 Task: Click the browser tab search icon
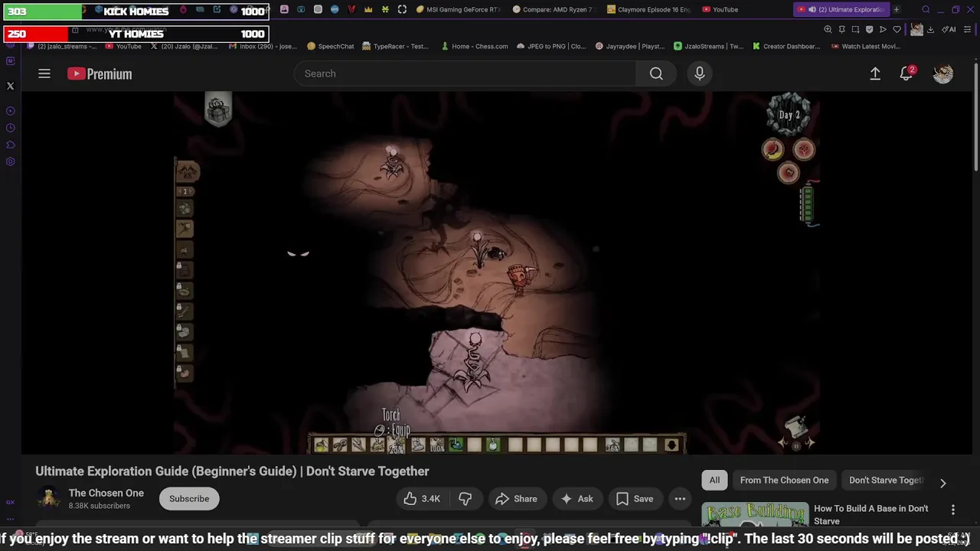coord(926,10)
